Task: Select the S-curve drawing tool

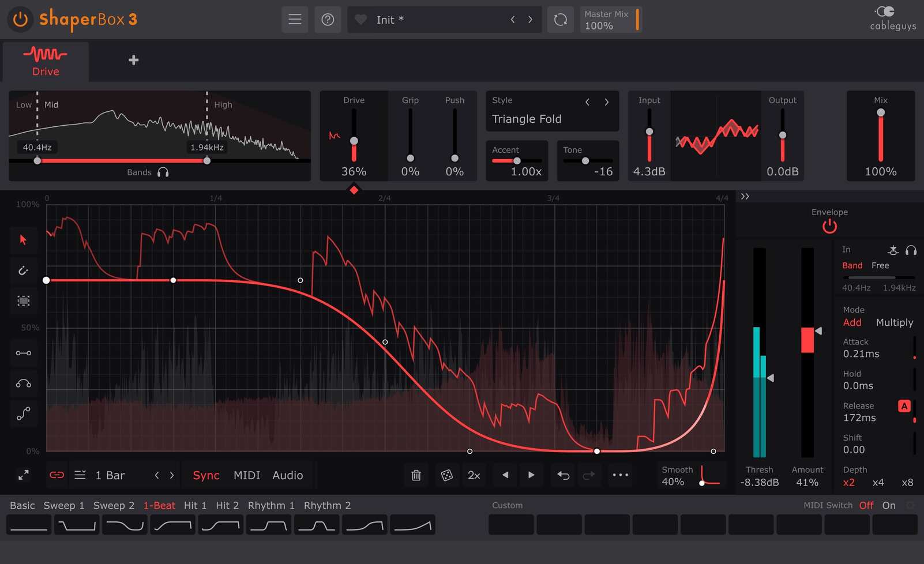Action: [x=23, y=413]
